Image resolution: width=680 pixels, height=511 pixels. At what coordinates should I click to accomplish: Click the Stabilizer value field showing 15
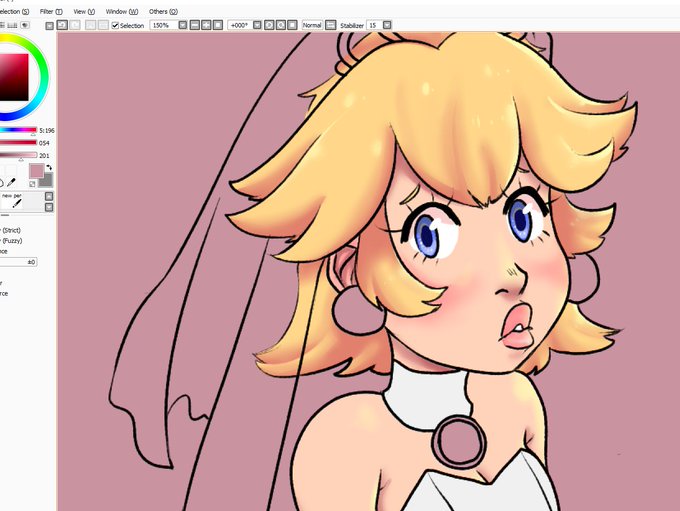coord(374,25)
